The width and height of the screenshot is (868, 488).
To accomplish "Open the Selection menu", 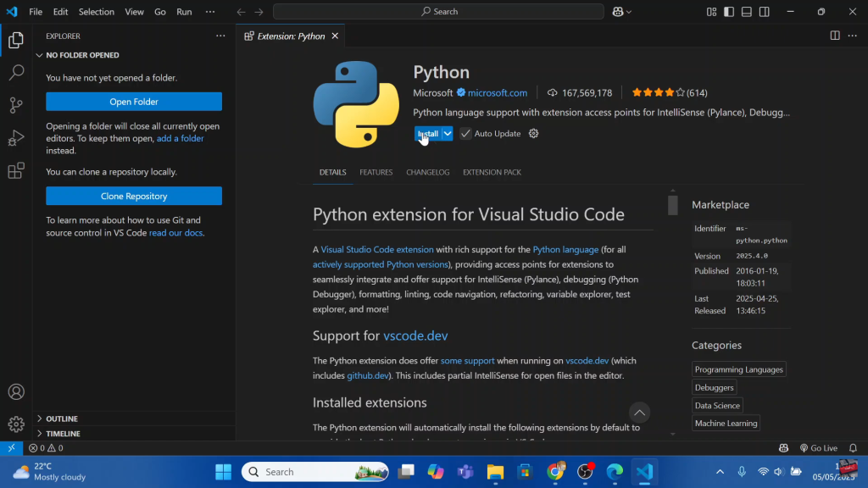I will pyautogui.click(x=97, y=12).
